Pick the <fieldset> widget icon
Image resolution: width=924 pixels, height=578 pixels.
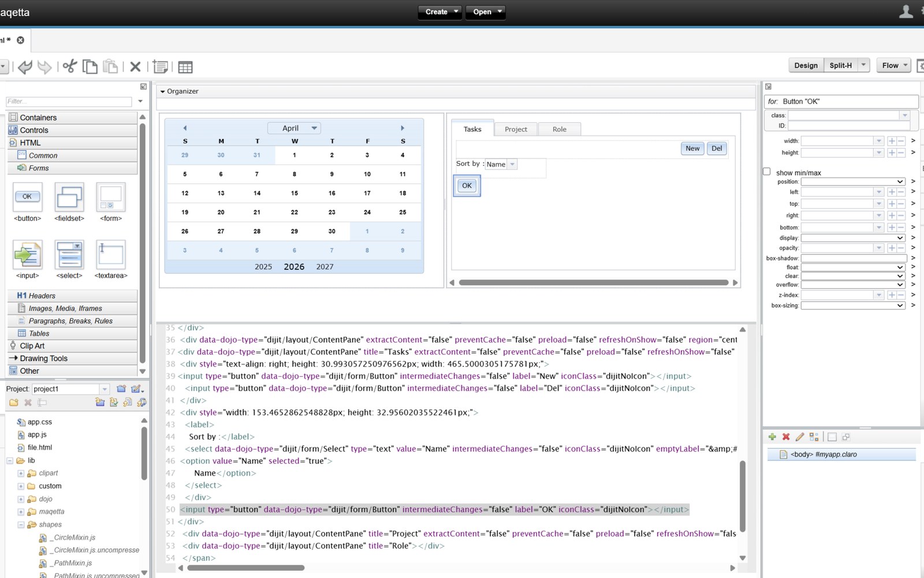point(69,197)
